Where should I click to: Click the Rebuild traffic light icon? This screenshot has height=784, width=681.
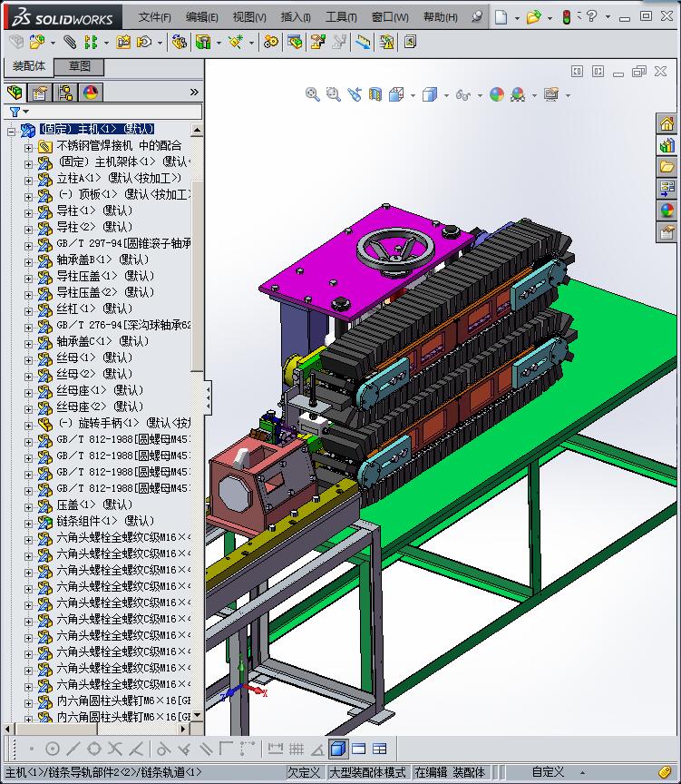click(x=566, y=17)
